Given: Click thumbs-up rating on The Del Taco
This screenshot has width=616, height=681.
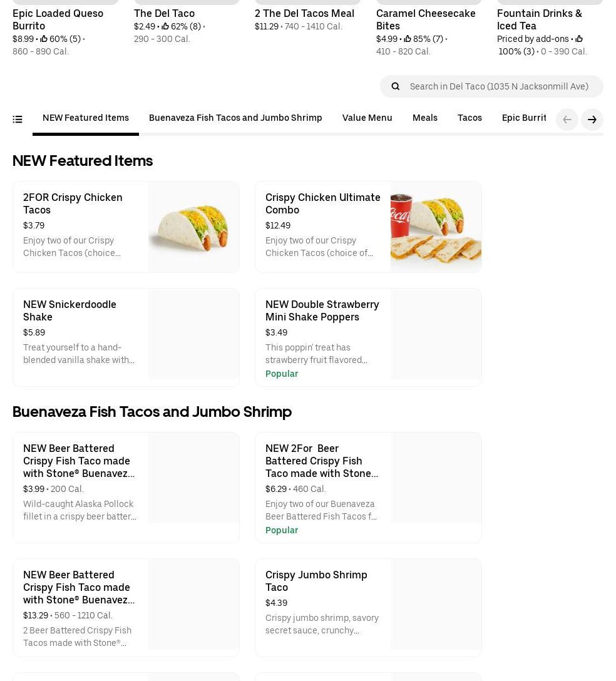Looking at the screenshot, I should (x=165, y=26).
